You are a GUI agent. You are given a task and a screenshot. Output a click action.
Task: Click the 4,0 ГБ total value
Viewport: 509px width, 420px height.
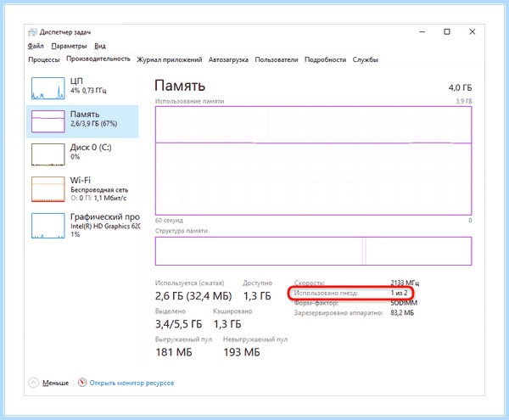[460, 87]
